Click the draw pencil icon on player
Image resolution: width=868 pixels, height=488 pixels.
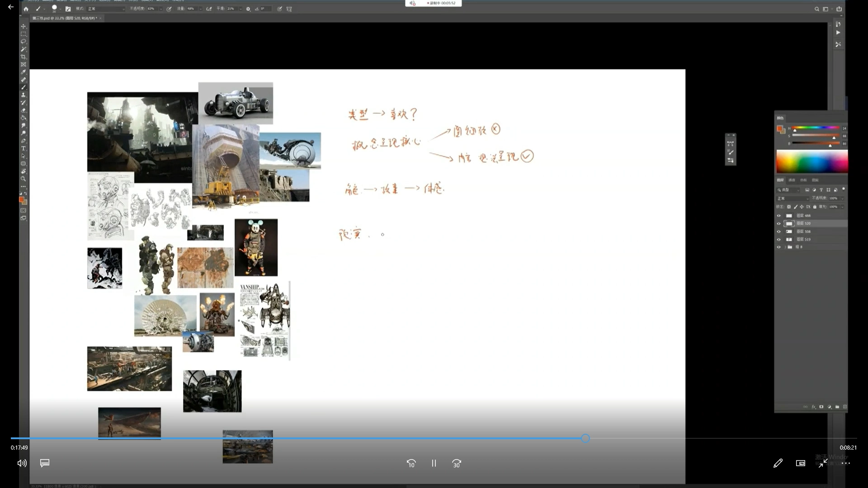coord(778,463)
